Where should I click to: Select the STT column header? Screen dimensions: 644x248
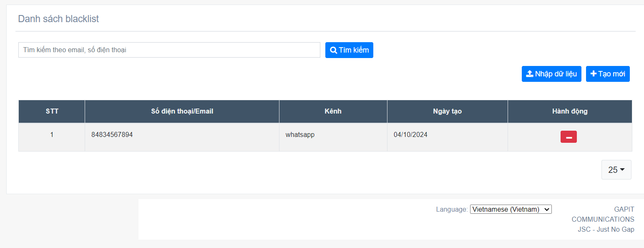coord(52,111)
